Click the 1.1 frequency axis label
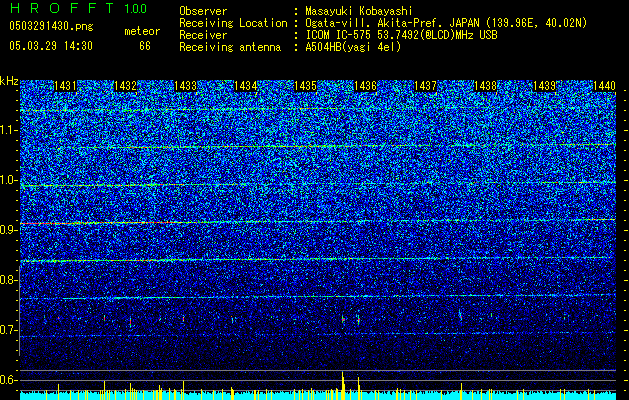This screenshot has width=629, height=400. (8, 130)
